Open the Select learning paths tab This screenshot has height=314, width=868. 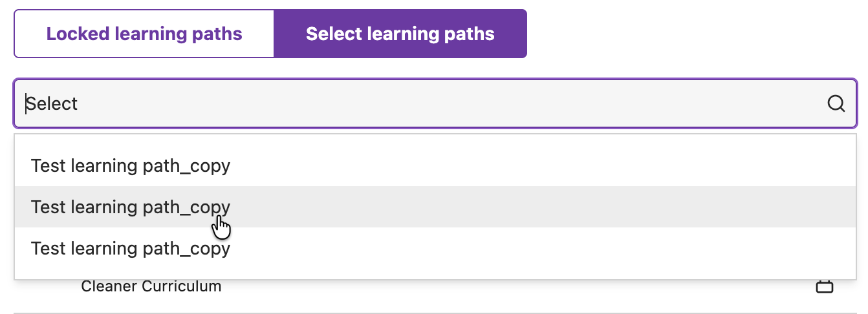[x=400, y=34]
